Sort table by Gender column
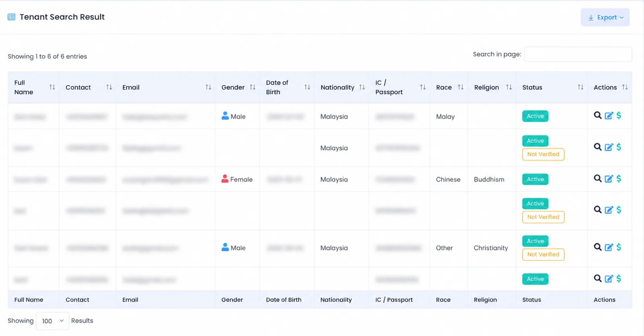644x336 pixels. coord(252,87)
